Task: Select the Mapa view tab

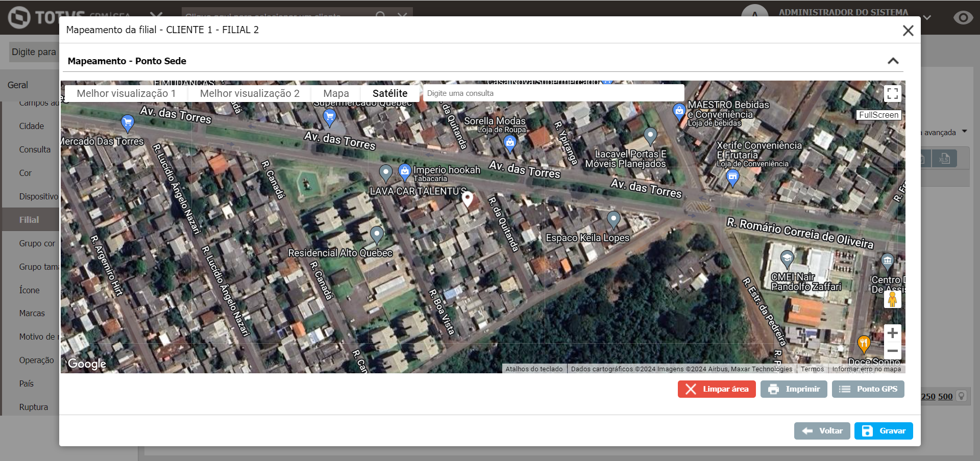Action: 336,93
